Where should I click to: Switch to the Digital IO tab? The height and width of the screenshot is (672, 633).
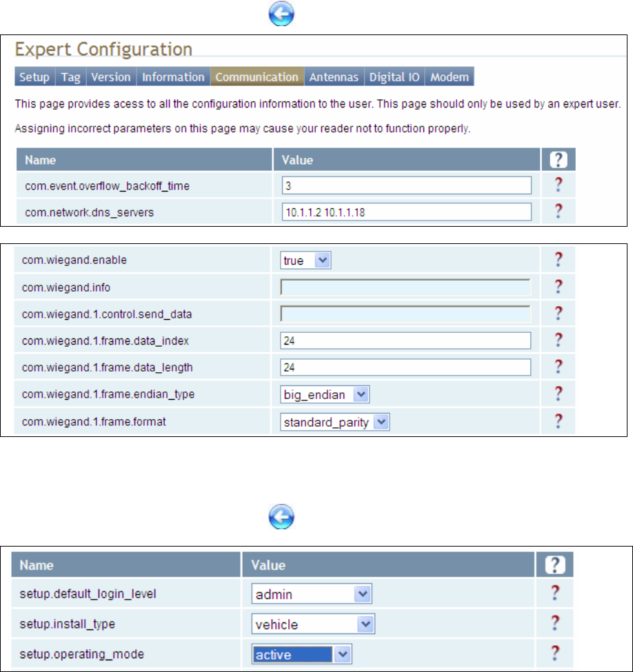[x=394, y=77]
